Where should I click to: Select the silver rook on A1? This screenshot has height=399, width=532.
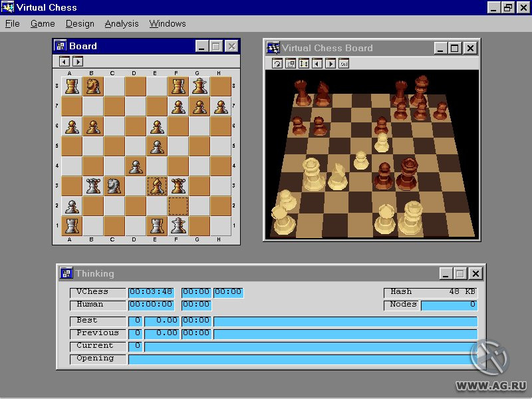(72, 225)
